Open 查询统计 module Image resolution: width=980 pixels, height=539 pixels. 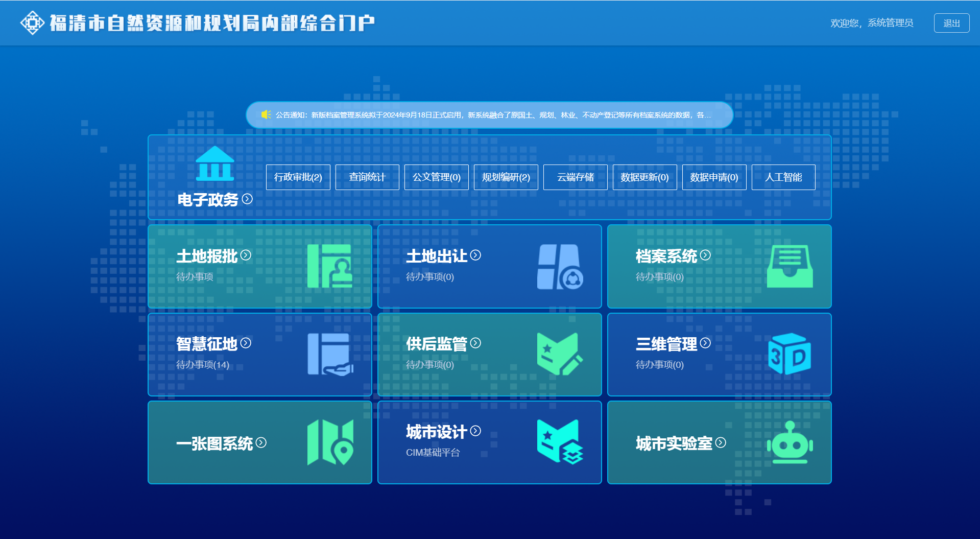pos(367,177)
